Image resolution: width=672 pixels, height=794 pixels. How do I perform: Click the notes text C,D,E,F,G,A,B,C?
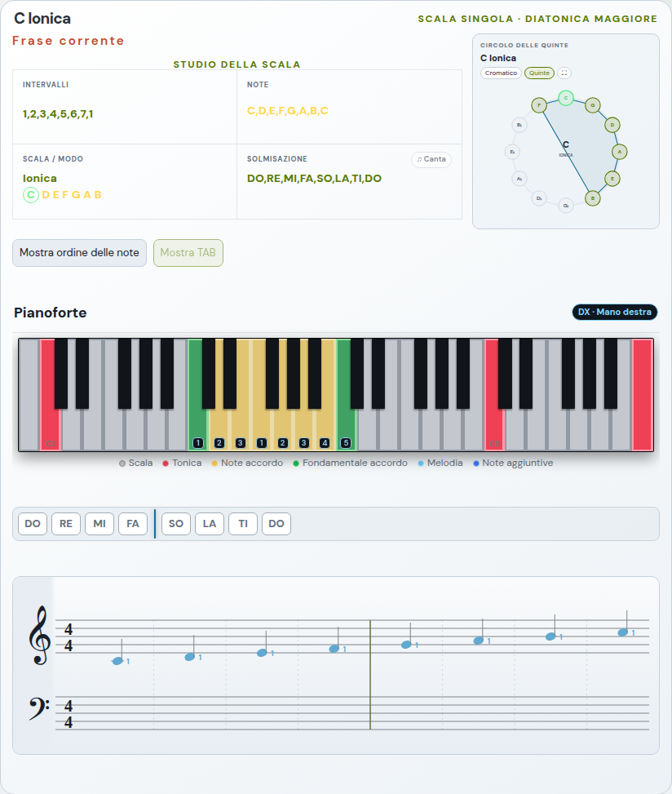(287, 111)
